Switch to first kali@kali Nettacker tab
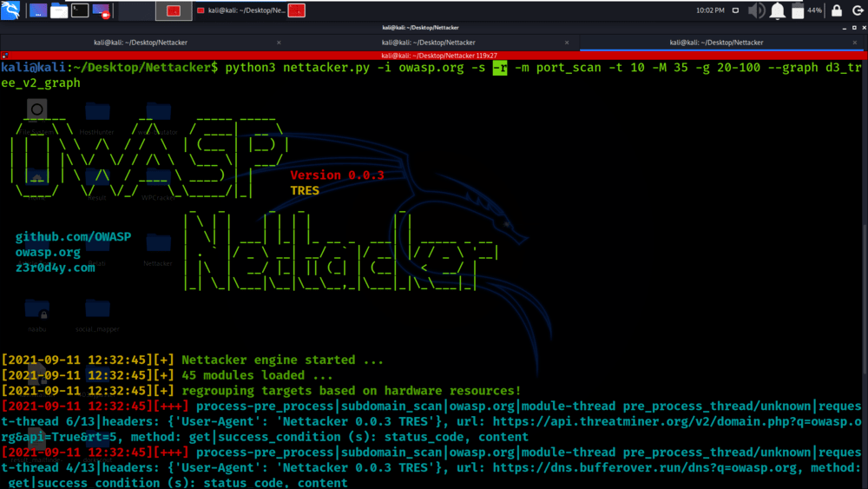 [x=141, y=43]
